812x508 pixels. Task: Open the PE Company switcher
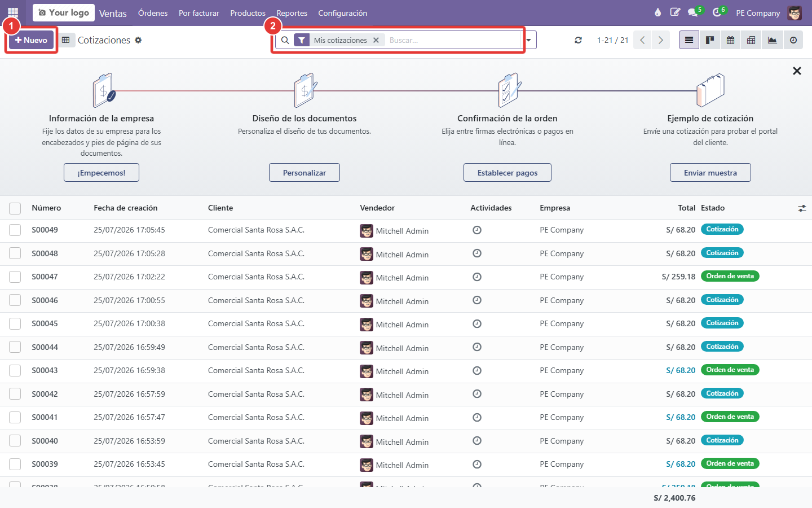(x=758, y=13)
